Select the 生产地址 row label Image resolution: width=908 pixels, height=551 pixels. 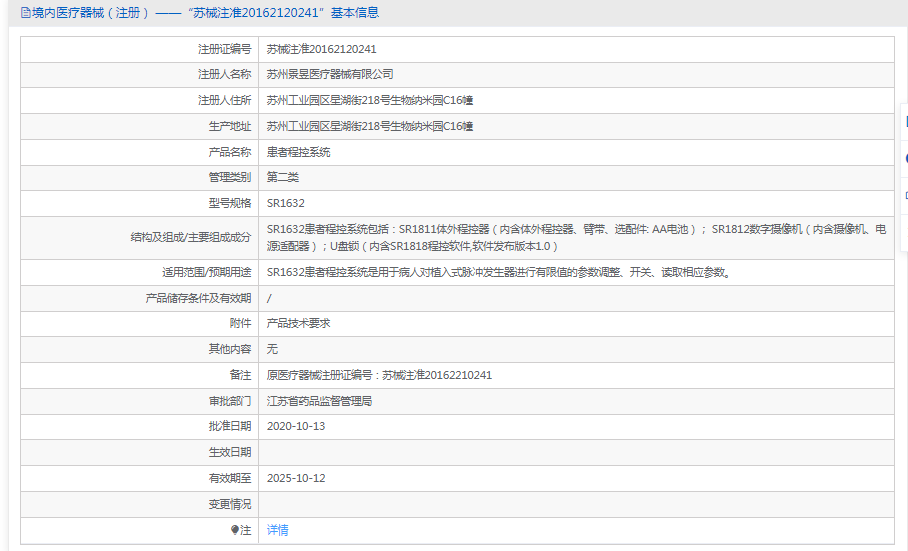click(x=230, y=126)
